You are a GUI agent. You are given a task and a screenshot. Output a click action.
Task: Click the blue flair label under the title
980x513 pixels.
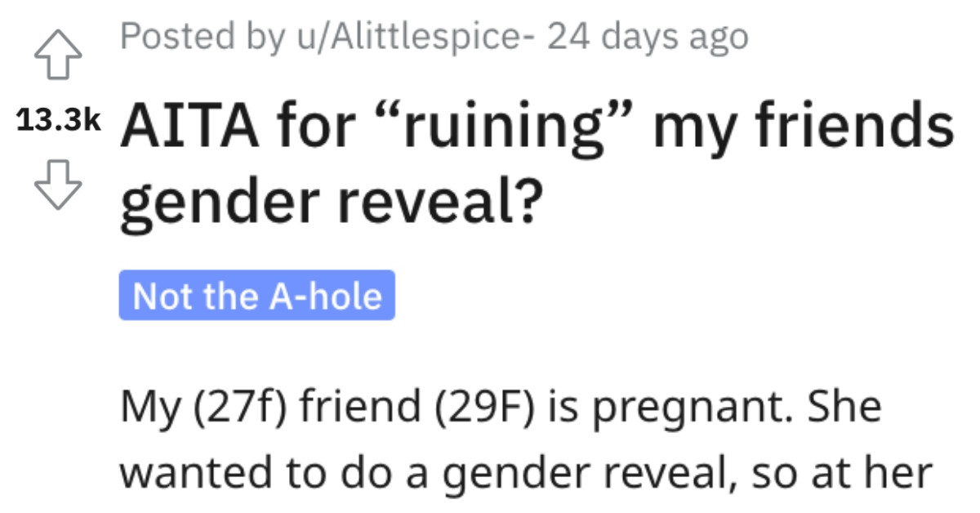[256, 297]
